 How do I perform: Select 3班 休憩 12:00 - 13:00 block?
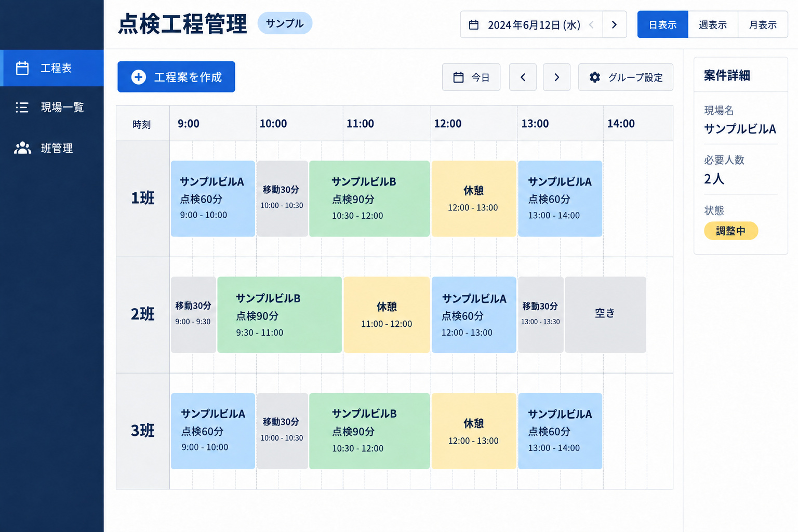point(474,431)
